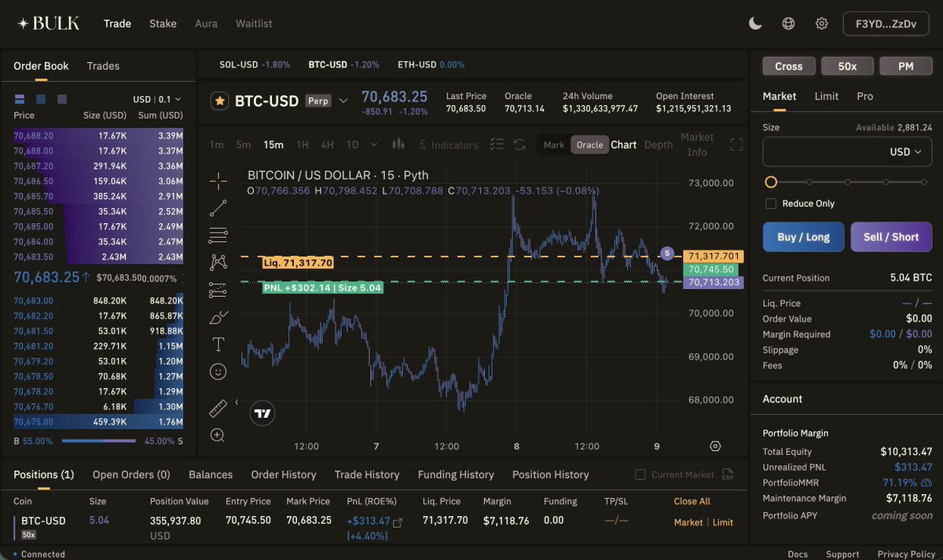Close position at Market
943x560 pixels.
coord(688,522)
